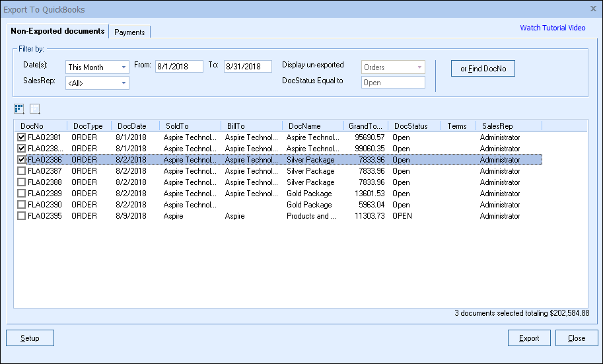Tick the FLAO2395 document checkbox
The width and height of the screenshot is (603, 364).
[x=22, y=216]
